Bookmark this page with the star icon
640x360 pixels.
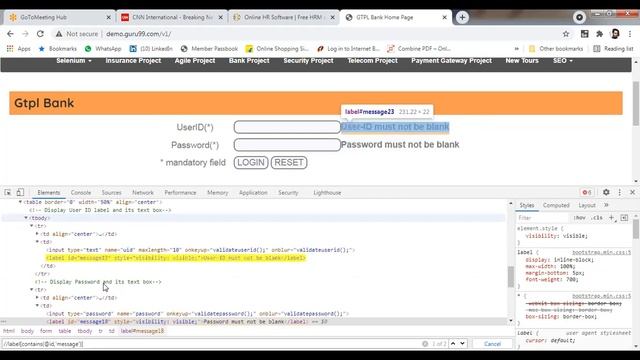click(566, 34)
